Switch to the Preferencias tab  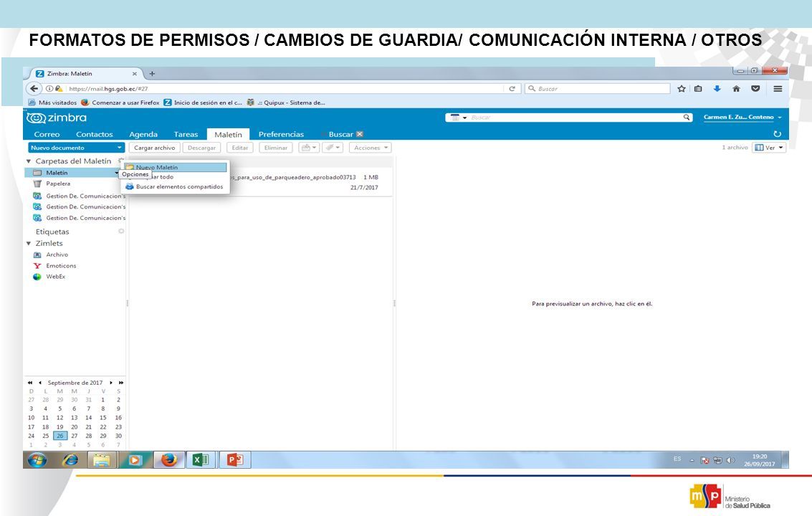point(281,134)
